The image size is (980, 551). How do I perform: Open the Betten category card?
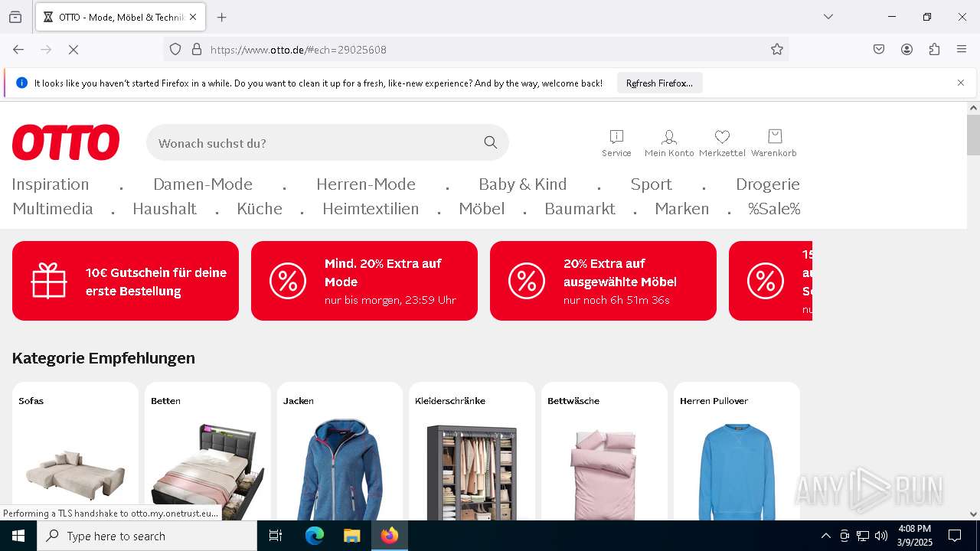tap(207, 452)
